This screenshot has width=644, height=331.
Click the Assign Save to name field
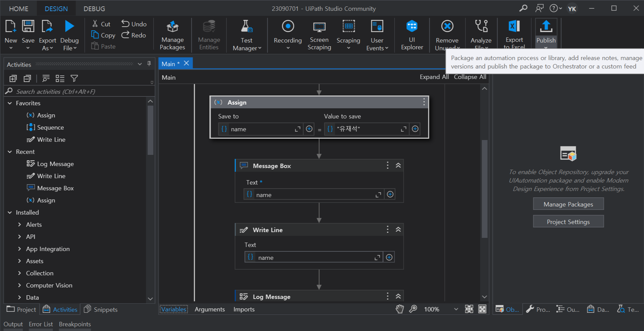pos(261,129)
